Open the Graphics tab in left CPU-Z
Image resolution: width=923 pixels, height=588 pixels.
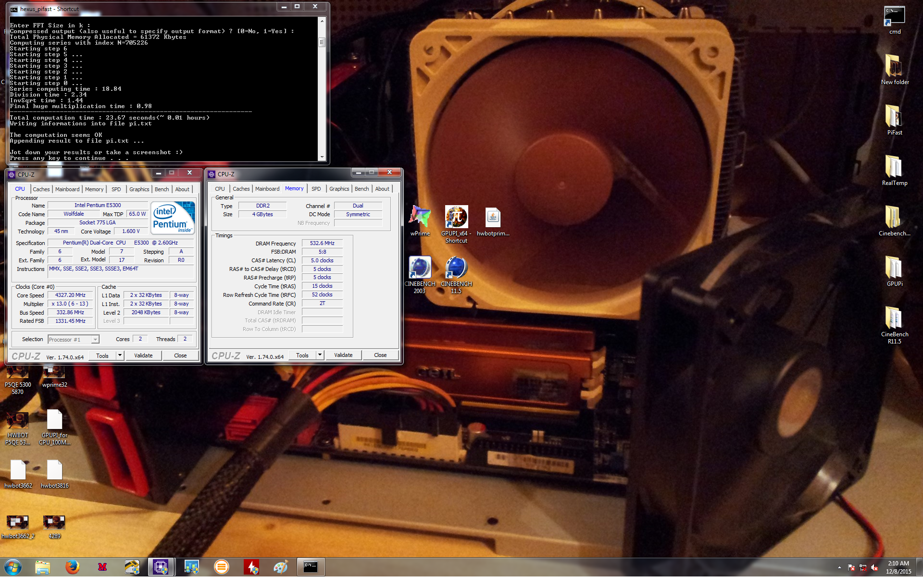pos(139,189)
